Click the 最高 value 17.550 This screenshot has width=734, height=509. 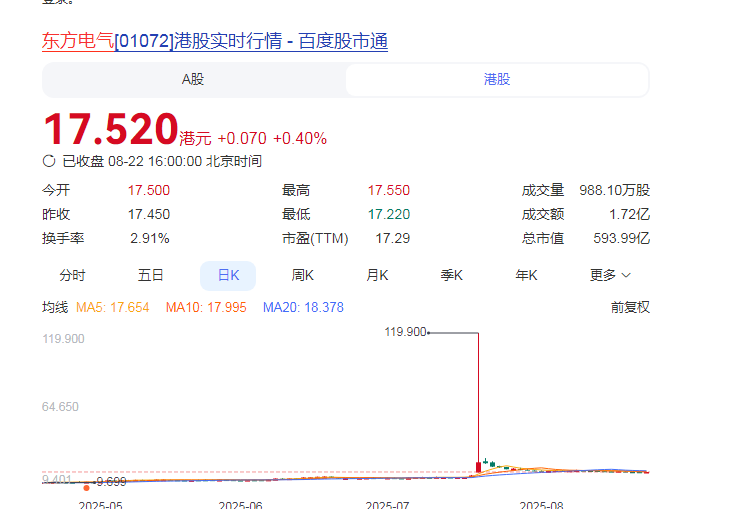[389, 191]
